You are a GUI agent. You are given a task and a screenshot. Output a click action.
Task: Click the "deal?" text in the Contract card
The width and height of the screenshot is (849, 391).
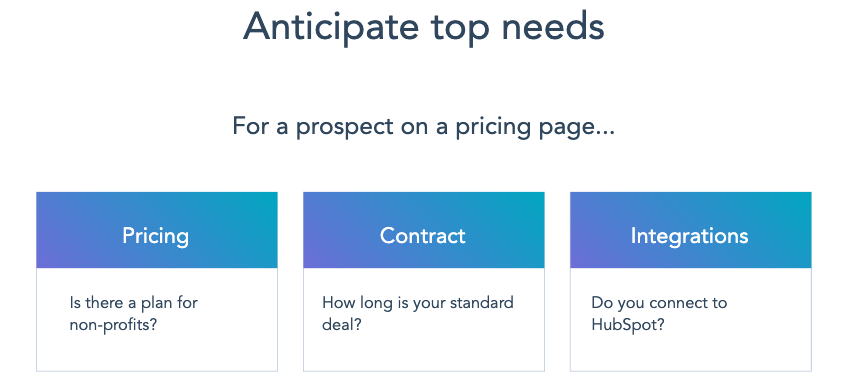[342, 325]
